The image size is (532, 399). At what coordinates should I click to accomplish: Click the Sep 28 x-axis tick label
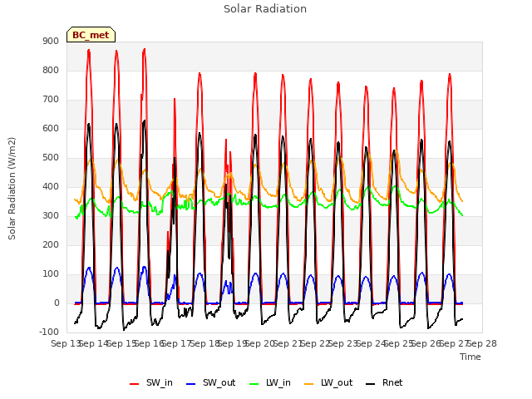(x=482, y=344)
